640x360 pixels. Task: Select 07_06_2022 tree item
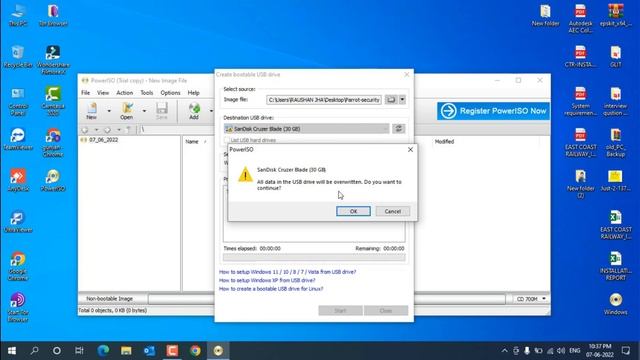coord(103,140)
